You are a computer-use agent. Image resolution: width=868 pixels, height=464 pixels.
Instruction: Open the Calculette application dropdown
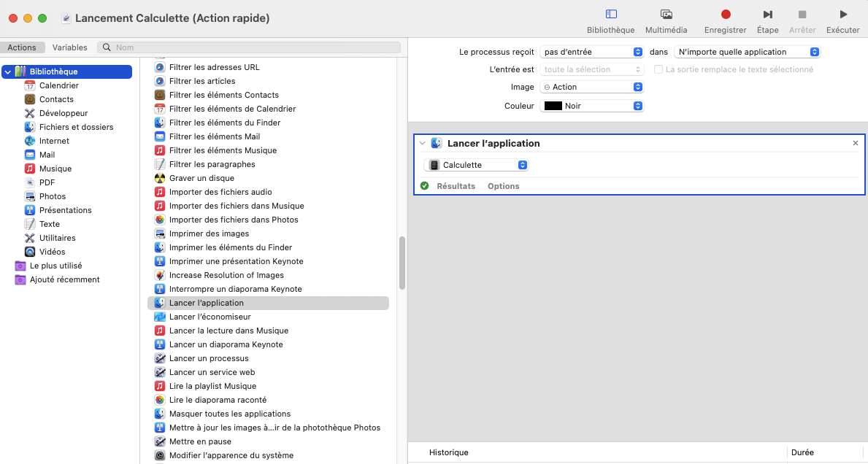[477, 165]
